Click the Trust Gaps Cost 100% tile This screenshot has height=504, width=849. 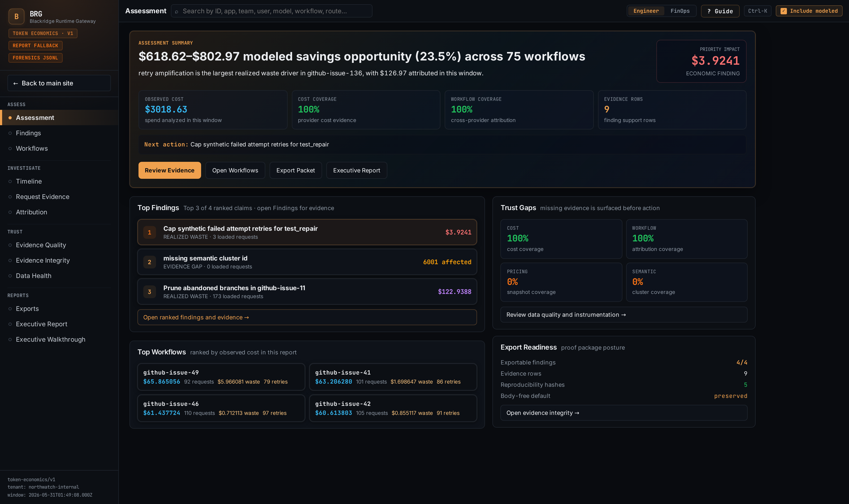pyautogui.click(x=561, y=239)
